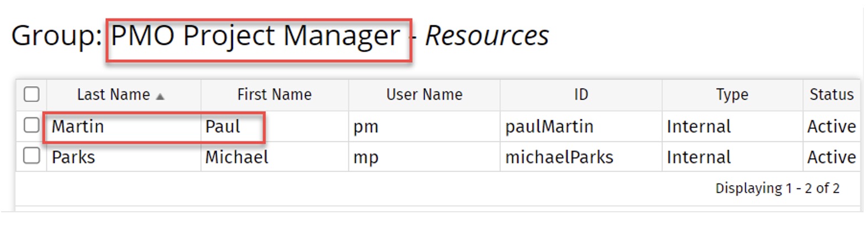Sort by the Type column header
The width and height of the screenshot is (868, 251).
coord(732,95)
